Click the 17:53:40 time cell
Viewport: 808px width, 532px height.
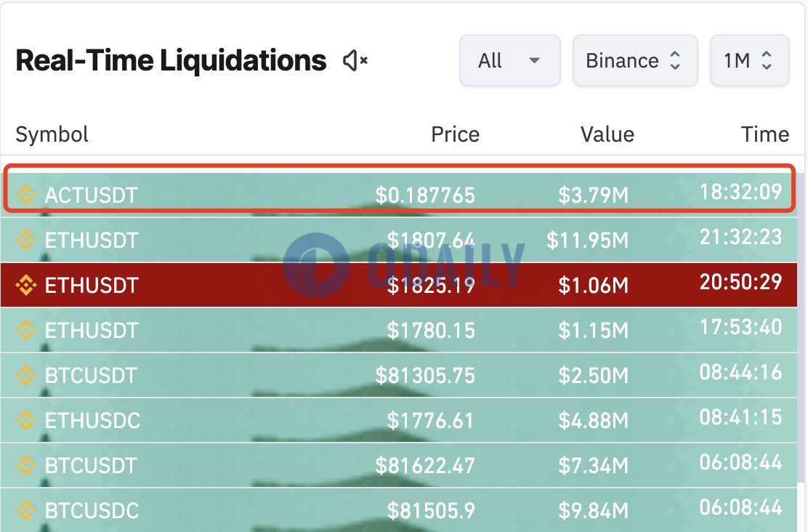740,327
